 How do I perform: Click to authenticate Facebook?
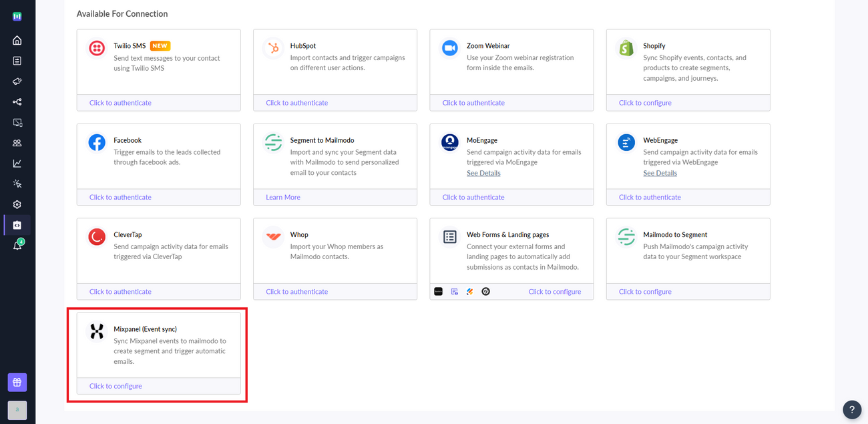120,197
